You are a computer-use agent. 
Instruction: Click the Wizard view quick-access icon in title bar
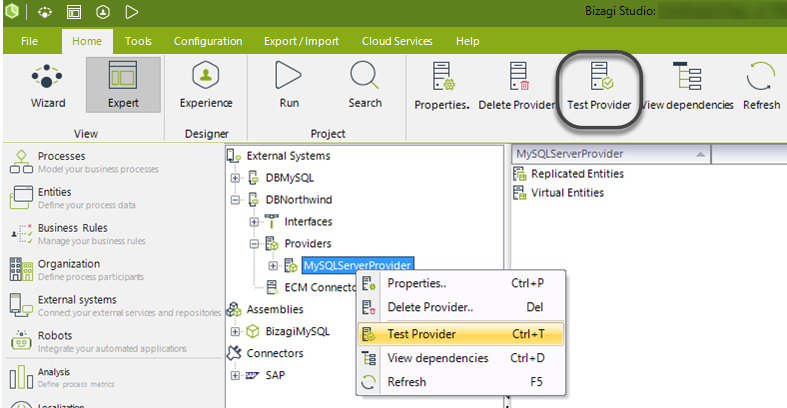tap(45, 12)
